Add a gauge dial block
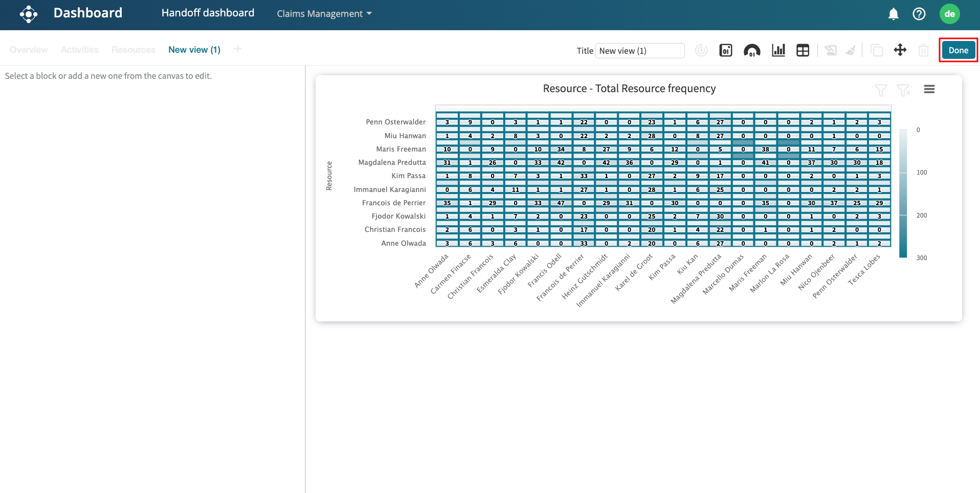Image resolution: width=980 pixels, height=493 pixels. (x=751, y=50)
